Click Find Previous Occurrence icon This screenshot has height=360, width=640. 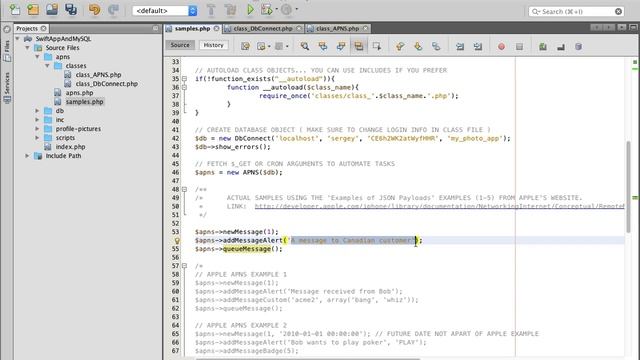[322, 47]
